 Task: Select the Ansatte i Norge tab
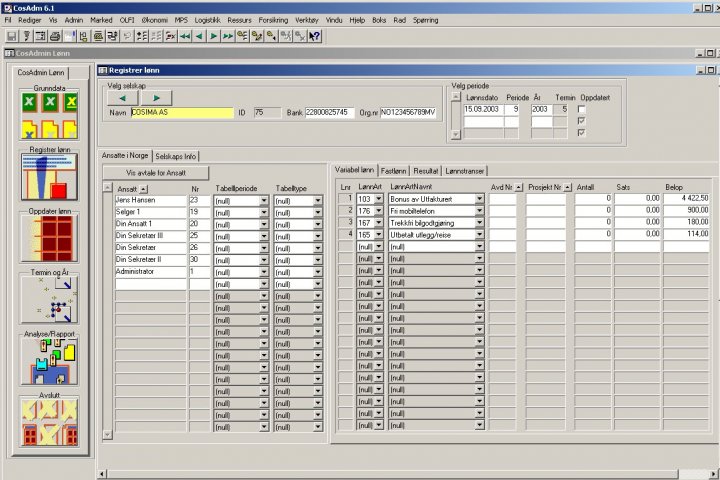(125, 156)
